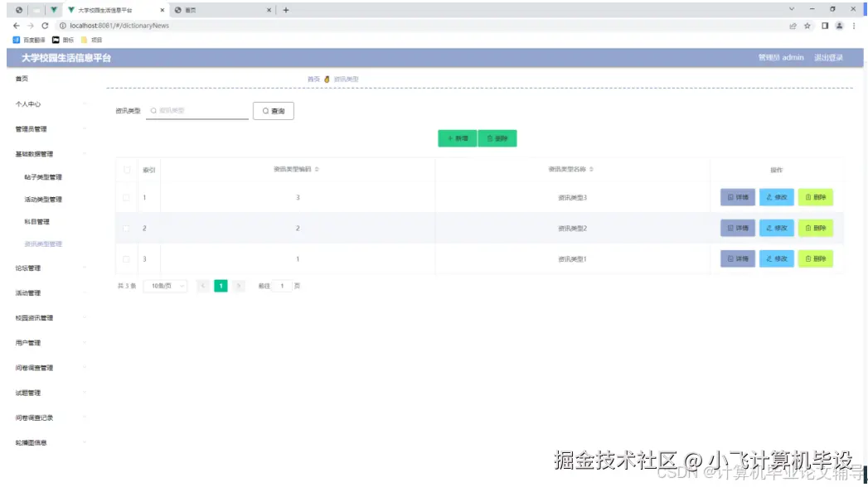Open the 项目 bookmarks folder
Screen dimensions: 868x487
tap(92, 40)
